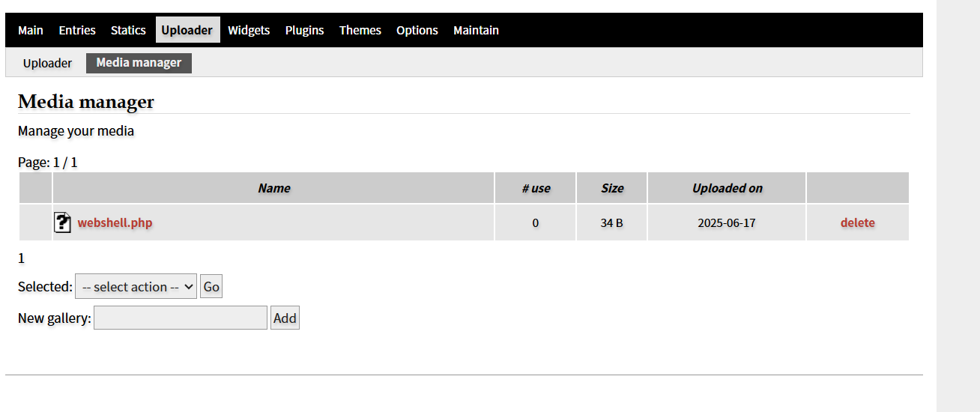980x412 pixels.
Task: Focus the New gallery text field
Action: [180, 318]
